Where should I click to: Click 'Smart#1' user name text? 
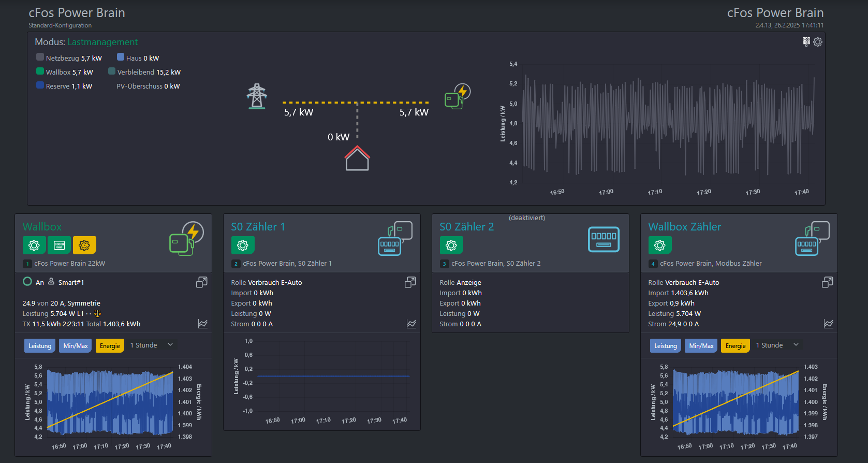point(71,282)
